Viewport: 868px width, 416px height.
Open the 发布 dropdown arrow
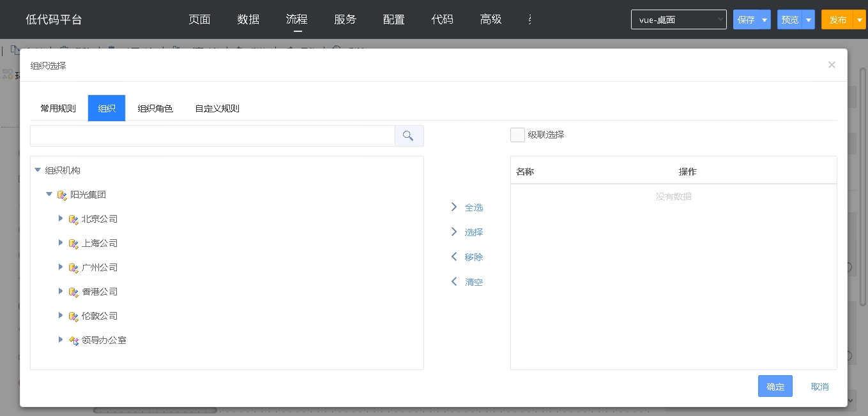pos(860,20)
